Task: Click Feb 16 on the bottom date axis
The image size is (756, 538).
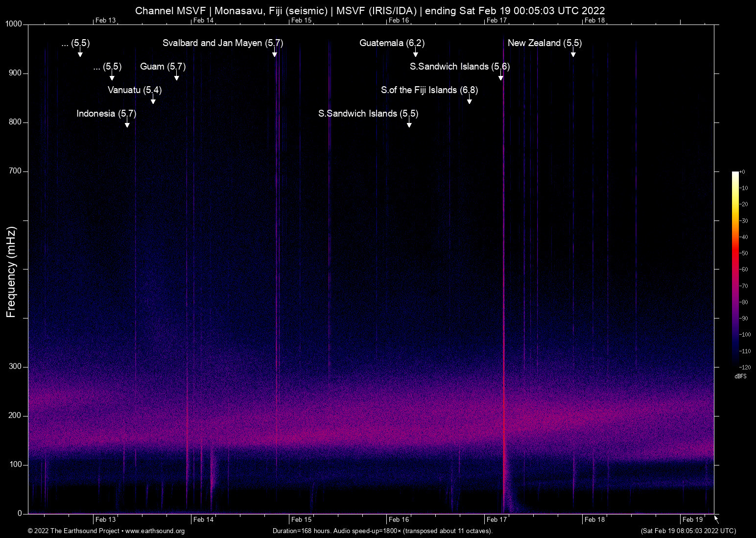Action: 399,519
